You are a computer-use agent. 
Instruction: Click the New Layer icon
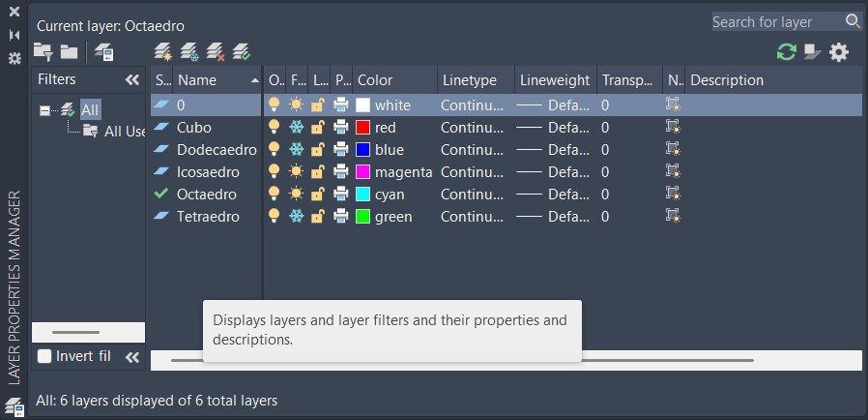click(x=163, y=51)
